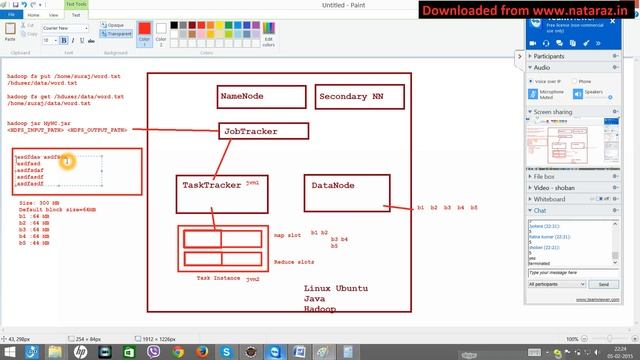Open Edit colors rainbow icon
This screenshot has width=640, height=360.
(269, 28)
